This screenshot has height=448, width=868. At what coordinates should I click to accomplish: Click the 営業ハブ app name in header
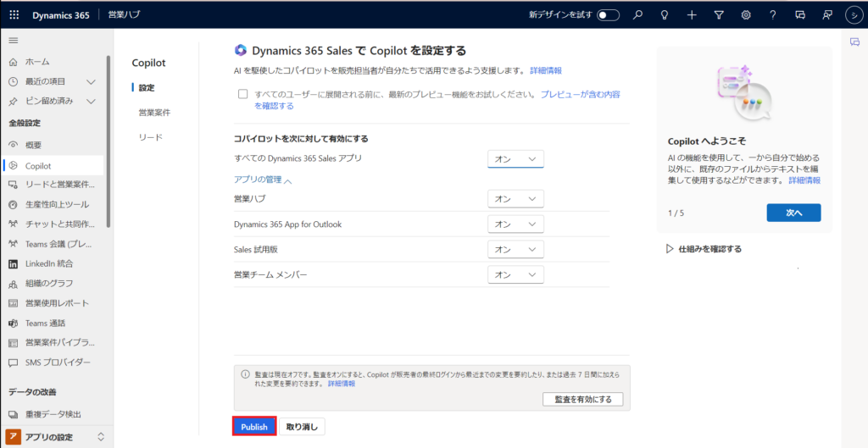124,15
